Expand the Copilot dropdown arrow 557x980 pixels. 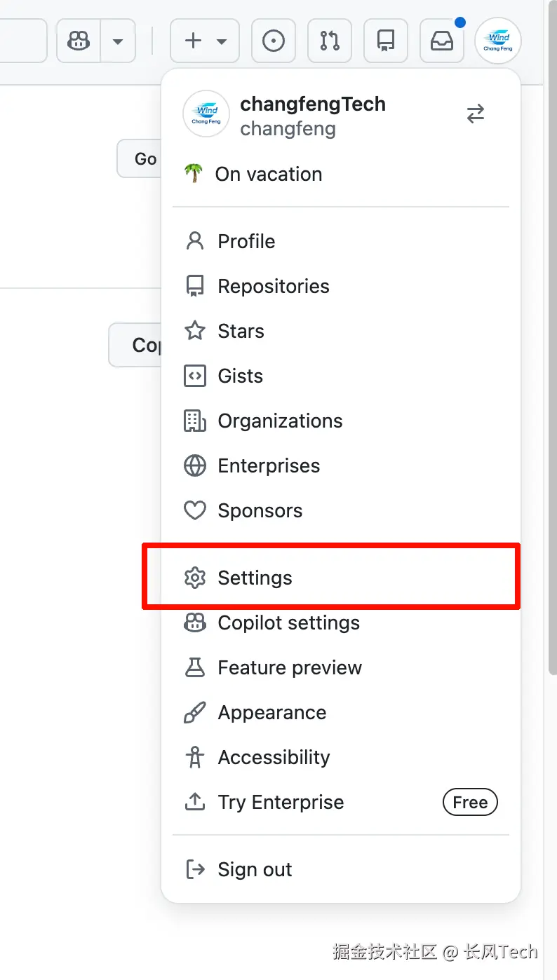point(118,41)
